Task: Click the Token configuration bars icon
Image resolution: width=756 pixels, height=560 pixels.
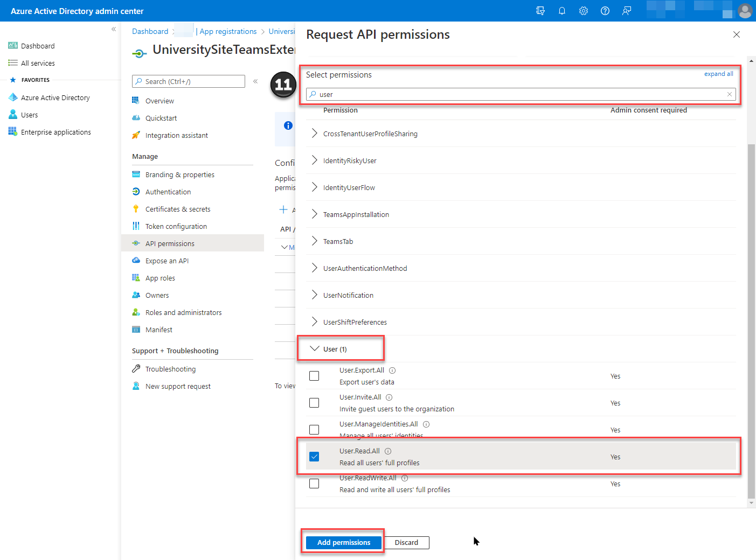Action: [x=136, y=226]
